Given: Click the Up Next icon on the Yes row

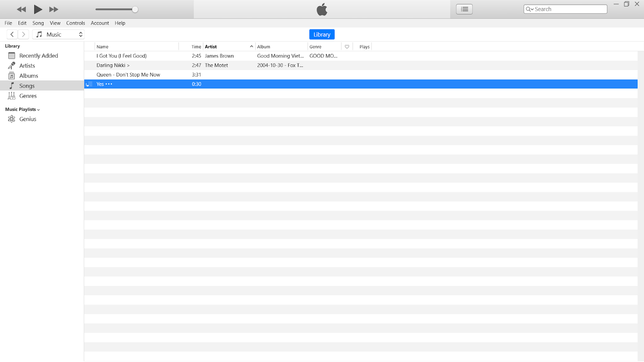Looking at the screenshot, I should 89,84.
